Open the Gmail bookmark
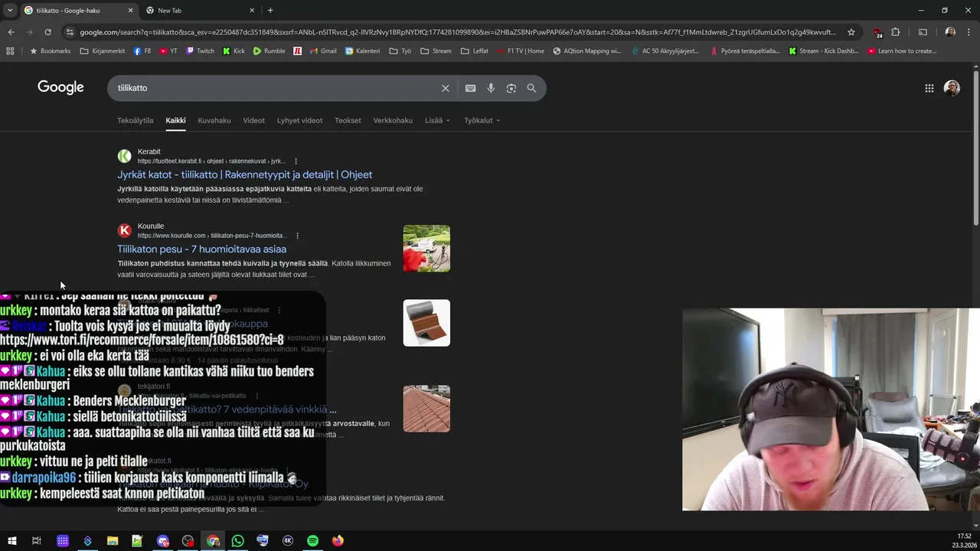This screenshot has height=551, width=980. (x=322, y=51)
